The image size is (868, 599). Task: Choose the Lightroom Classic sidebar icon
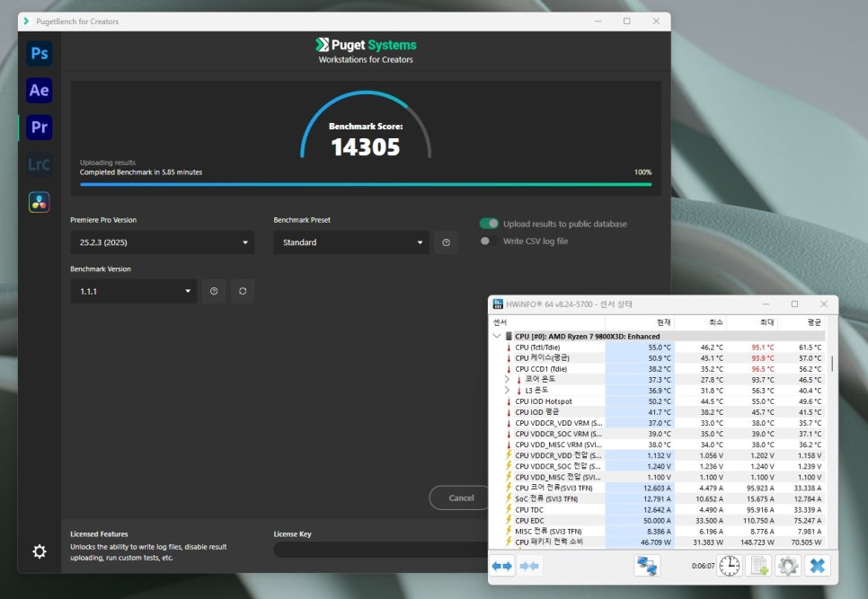pos(40,164)
